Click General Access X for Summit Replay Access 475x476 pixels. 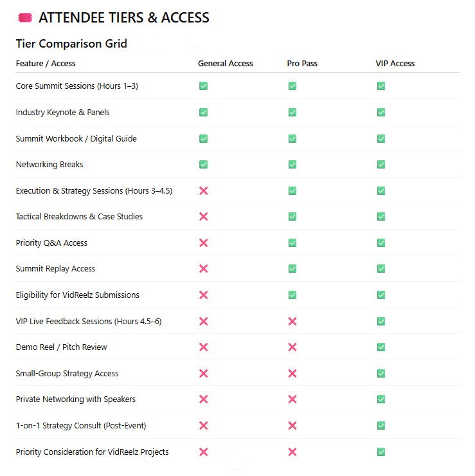203,269
